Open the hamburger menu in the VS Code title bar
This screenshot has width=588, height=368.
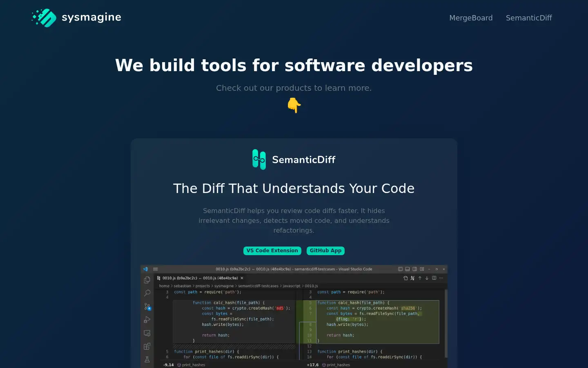[x=156, y=269]
